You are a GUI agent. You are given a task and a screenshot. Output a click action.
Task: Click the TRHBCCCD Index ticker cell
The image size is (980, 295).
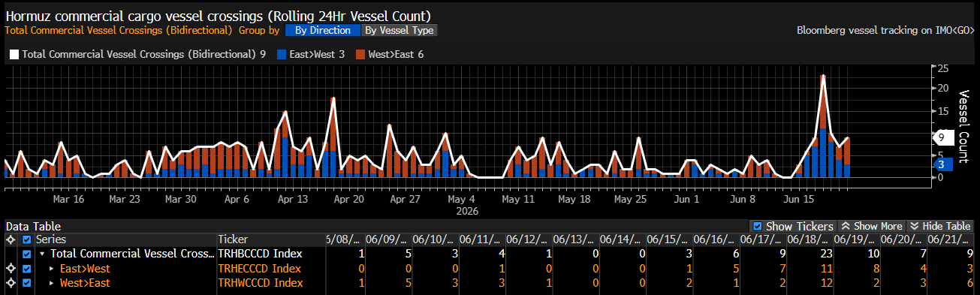(259, 254)
